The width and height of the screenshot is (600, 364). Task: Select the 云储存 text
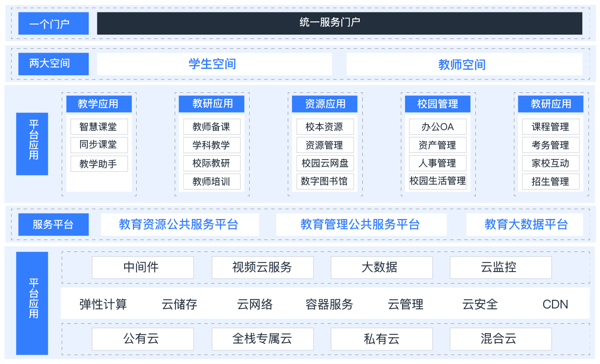pyautogui.click(x=179, y=304)
